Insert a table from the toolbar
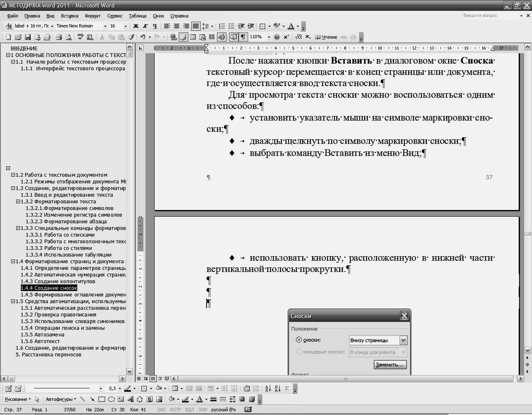The height and width of the screenshot is (415, 532). pyautogui.click(x=193, y=37)
